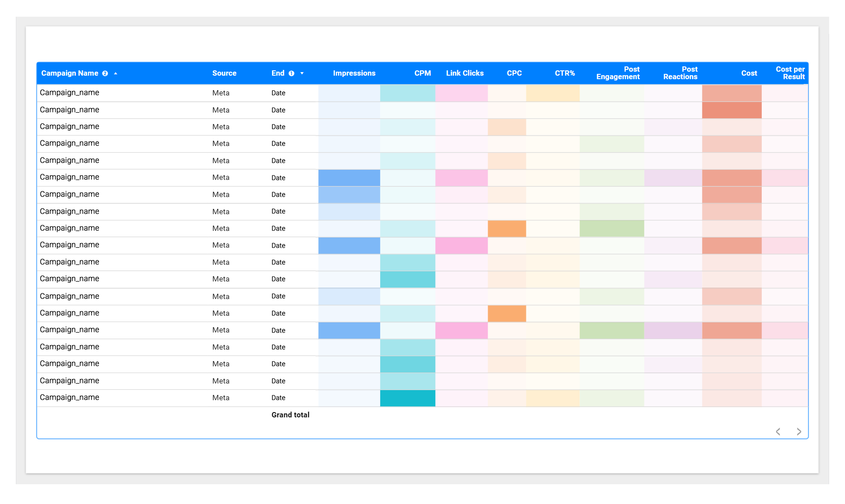Sort by the Source column header
Viewport: 845px width, 504px height.
(x=224, y=73)
